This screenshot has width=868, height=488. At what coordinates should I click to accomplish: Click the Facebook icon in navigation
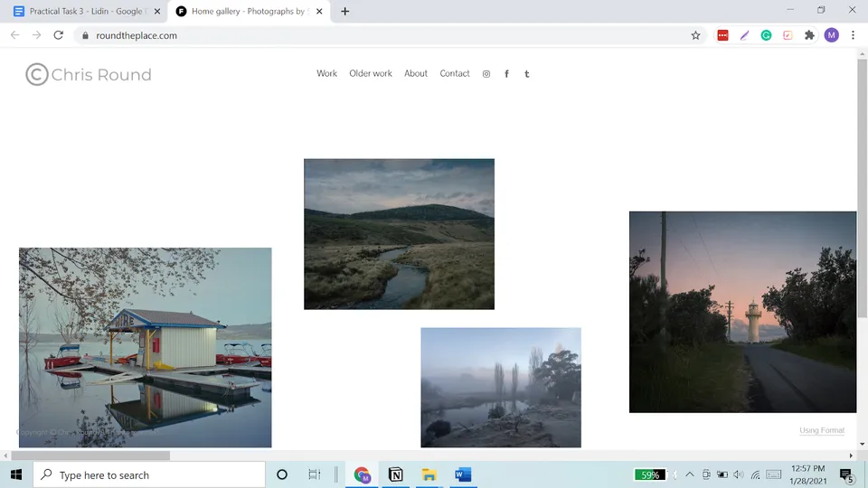pos(506,74)
